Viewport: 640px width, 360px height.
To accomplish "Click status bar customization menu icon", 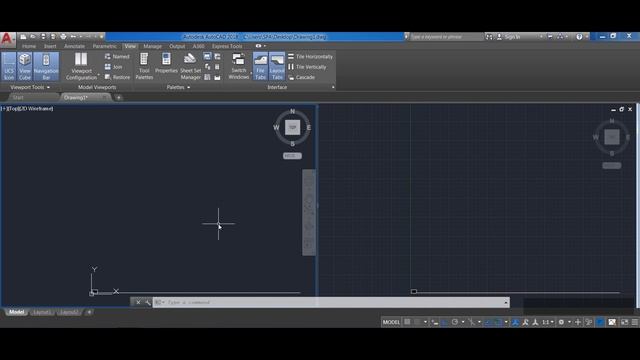I will [x=635, y=322].
